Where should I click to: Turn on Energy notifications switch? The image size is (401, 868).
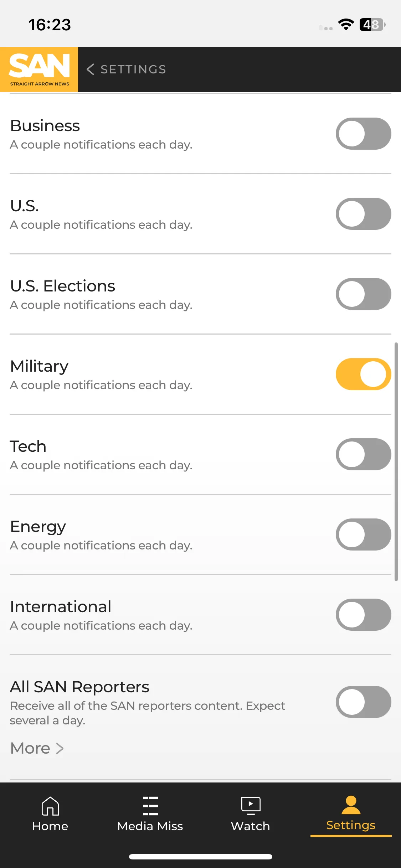pos(364,534)
